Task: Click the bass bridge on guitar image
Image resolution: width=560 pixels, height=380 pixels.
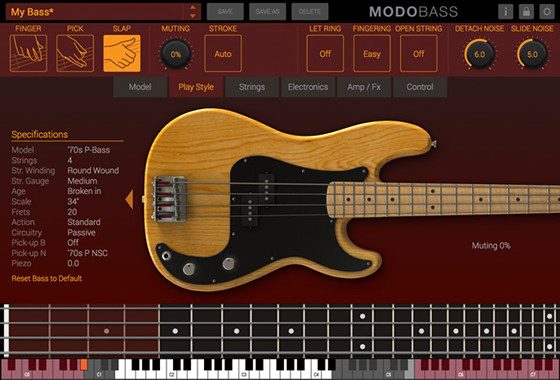Action: (x=169, y=199)
